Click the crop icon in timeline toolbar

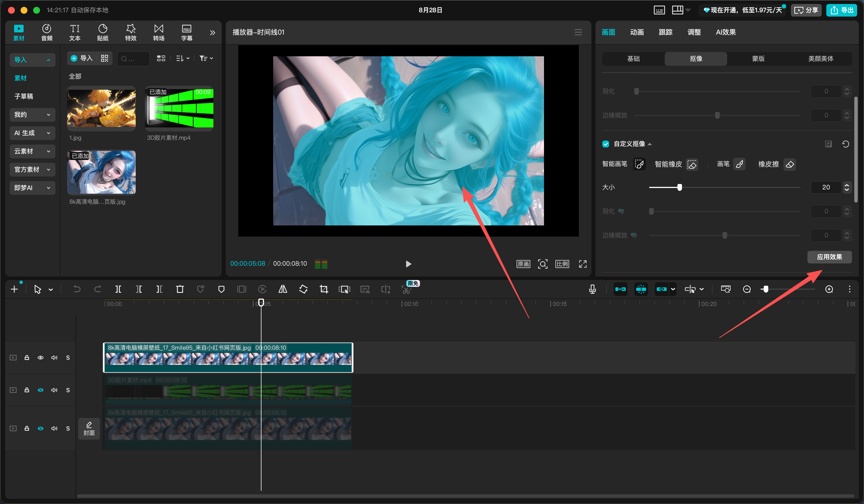pyautogui.click(x=324, y=289)
